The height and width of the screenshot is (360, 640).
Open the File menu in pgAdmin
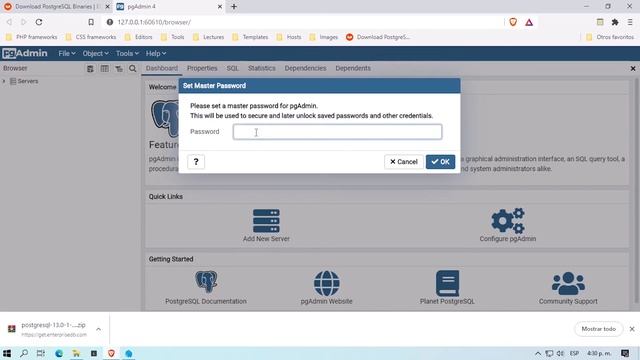pyautogui.click(x=67, y=53)
